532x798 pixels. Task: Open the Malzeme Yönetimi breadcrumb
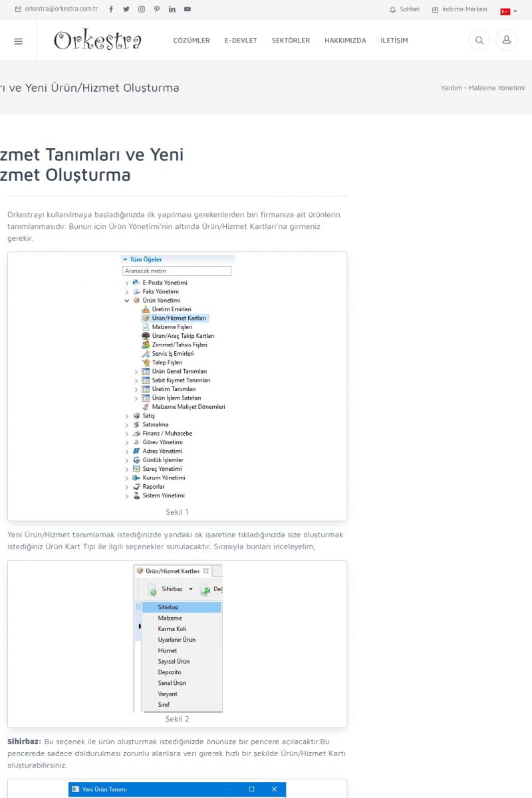(496, 88)
